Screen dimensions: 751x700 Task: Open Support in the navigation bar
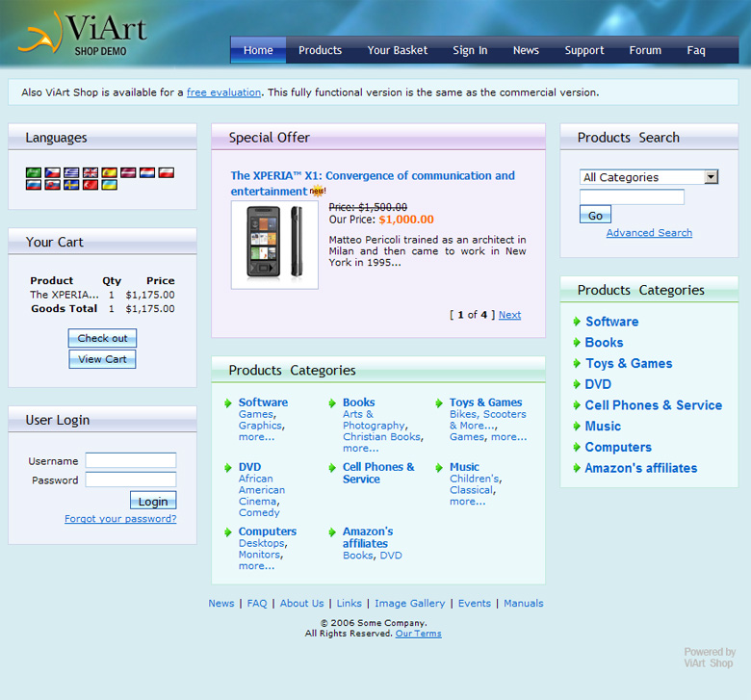(583, 50)
